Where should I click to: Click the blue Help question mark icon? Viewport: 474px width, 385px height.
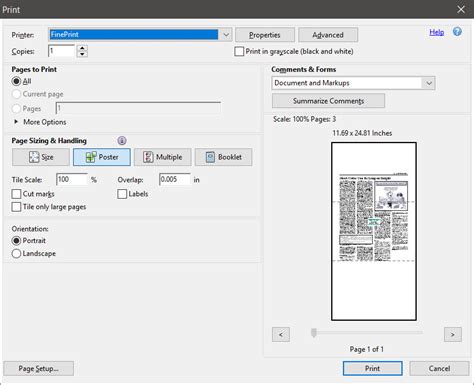[x=457, y=32]
